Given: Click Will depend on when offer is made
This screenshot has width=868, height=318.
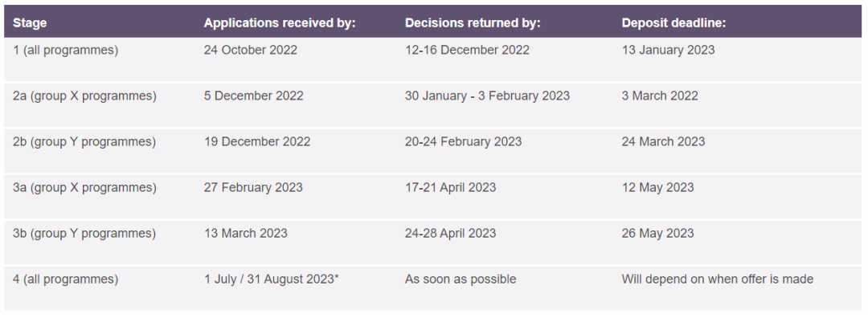Looking at the screenshot, I should click(x=718, y=279).
